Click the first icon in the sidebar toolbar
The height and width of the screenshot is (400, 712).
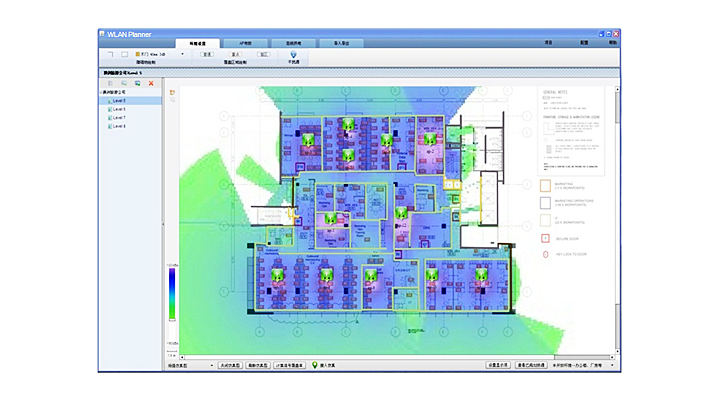pyautogui.click(x=110, y=83)
